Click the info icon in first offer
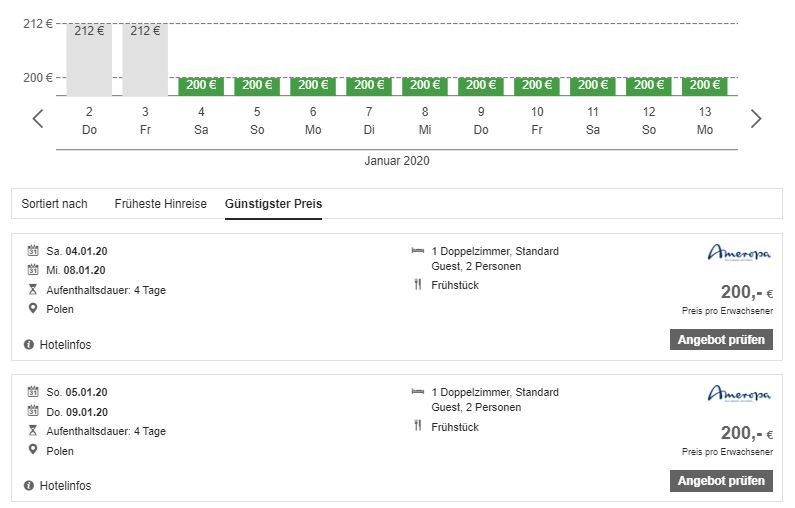Viewport: 795px width, 508px height. (x=28, y=345)
